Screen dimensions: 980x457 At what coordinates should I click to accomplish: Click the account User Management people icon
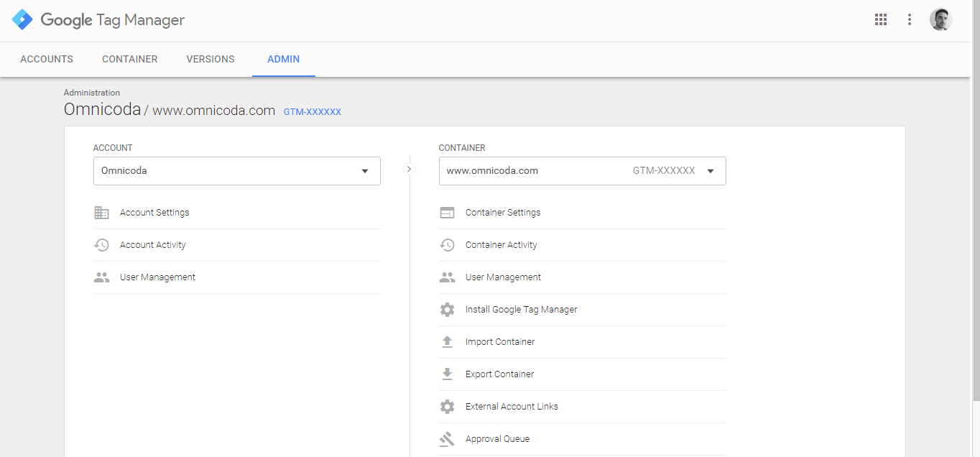pyautogui.click(x=102, y=277)
